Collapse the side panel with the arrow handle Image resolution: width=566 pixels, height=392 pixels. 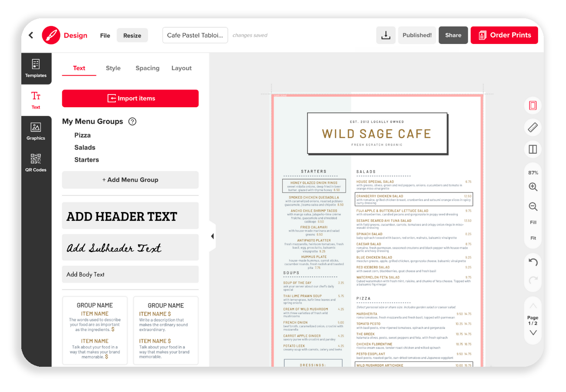(212, 236)
